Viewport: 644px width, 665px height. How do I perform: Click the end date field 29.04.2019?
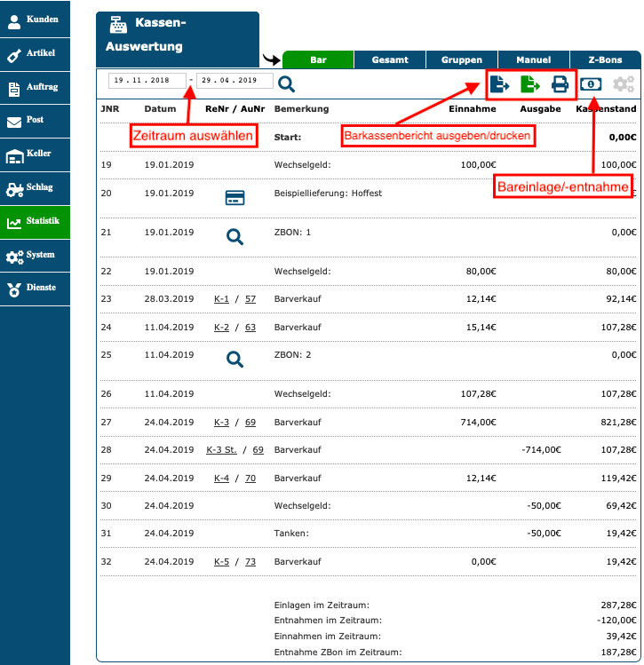235,81
